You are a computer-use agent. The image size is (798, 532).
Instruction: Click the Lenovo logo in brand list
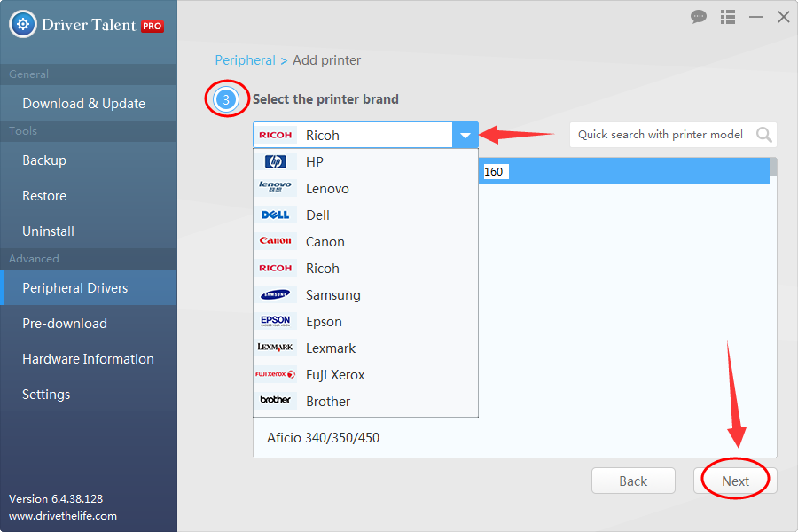[276, 187]
